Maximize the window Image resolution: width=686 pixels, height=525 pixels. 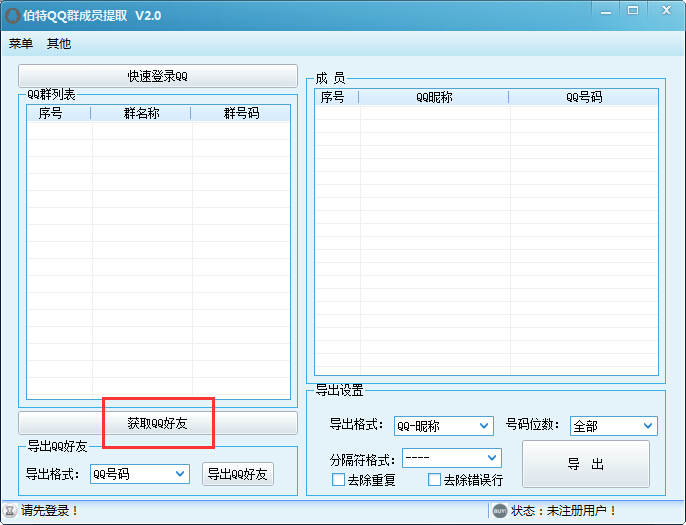pyautogui.click(x=633, y=10)
